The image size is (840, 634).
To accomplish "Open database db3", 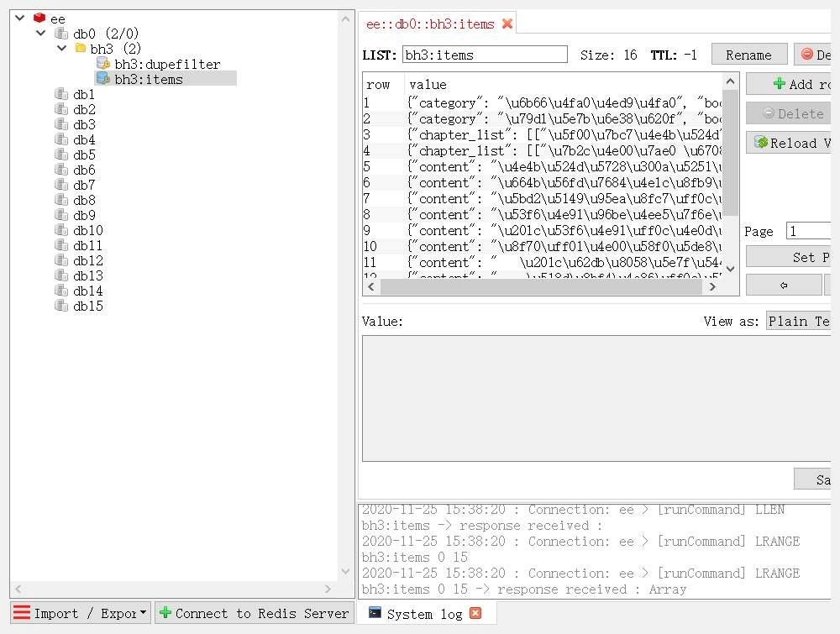I will tap(84, 124).
